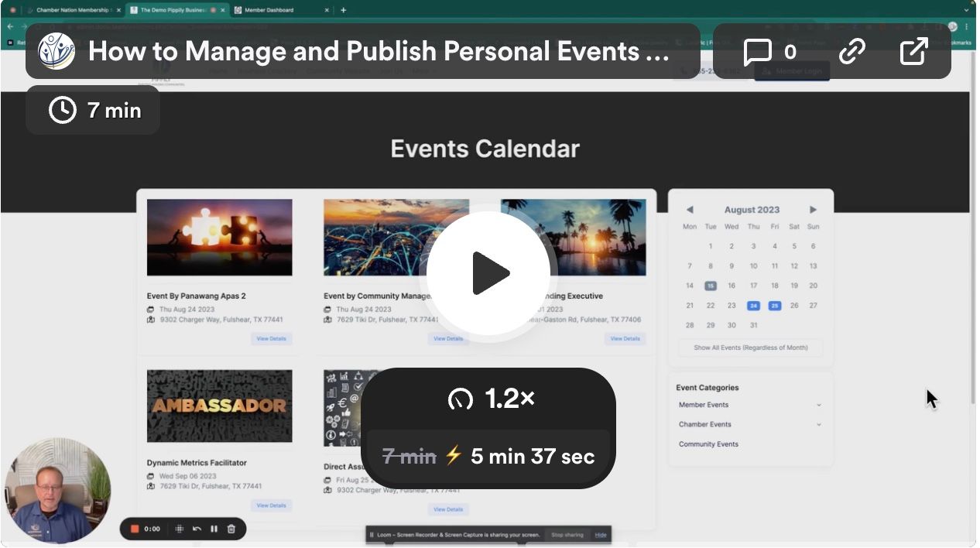Open the palm trees sunset image
Viewport: 980px width, 548px height.
pos(573,238)
